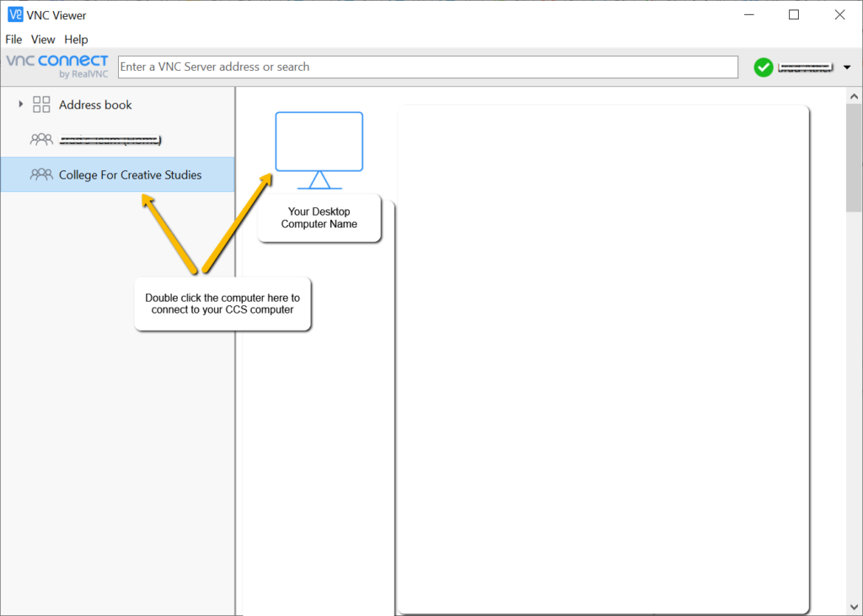Click the VNC Connect by RealVNC logo
Viewport: 863px width, 616px height.
pyautogui.click(x=57, y=67)
